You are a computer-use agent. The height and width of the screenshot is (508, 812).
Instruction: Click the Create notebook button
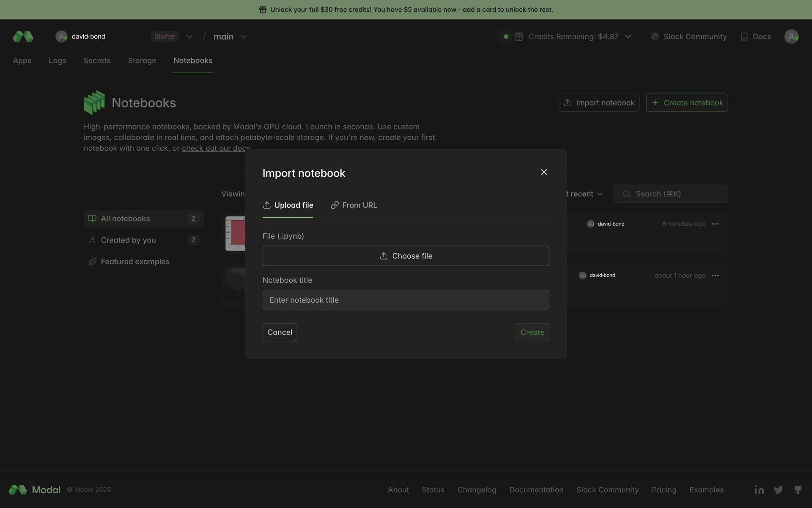coord(687,102)
